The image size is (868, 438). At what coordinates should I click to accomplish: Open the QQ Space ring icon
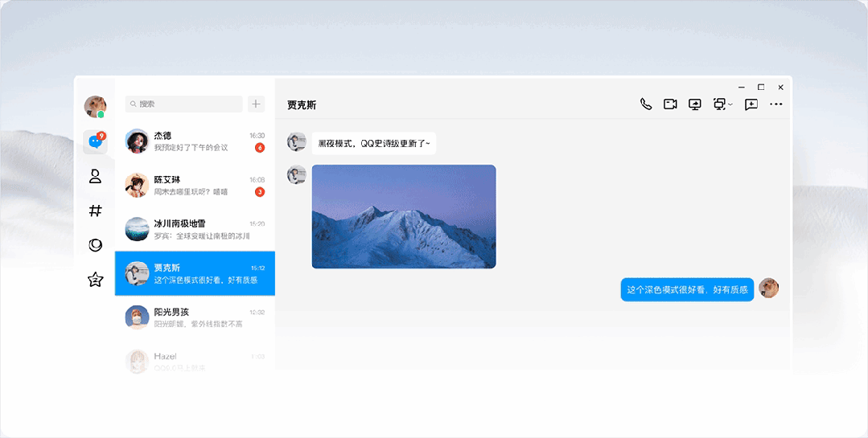[95, 245]
